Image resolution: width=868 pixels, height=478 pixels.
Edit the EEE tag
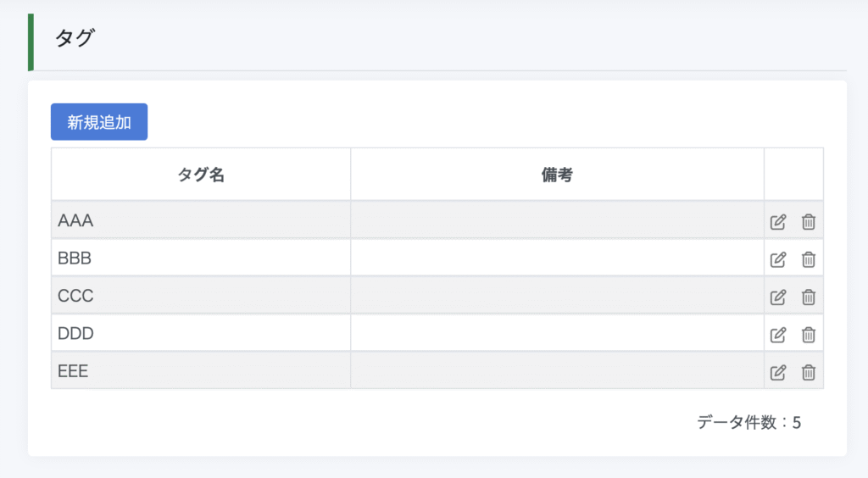[x=778, y=372]
